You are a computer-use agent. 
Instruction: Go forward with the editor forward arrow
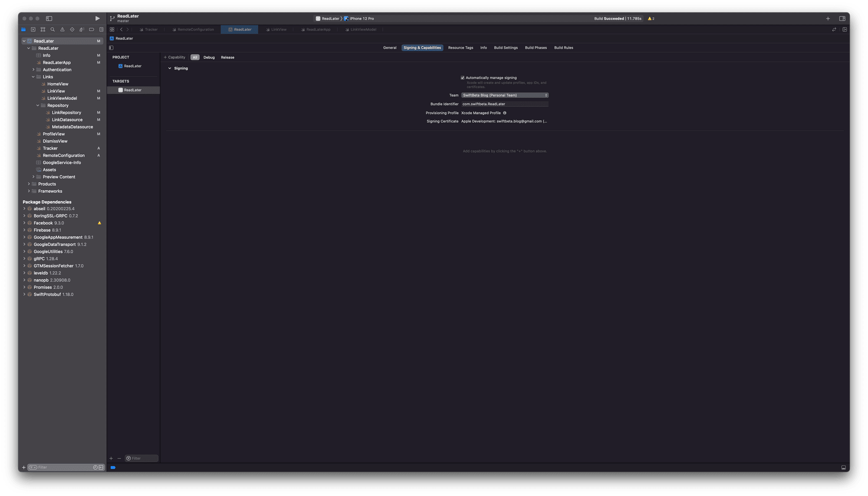click(x=128, y=29)
